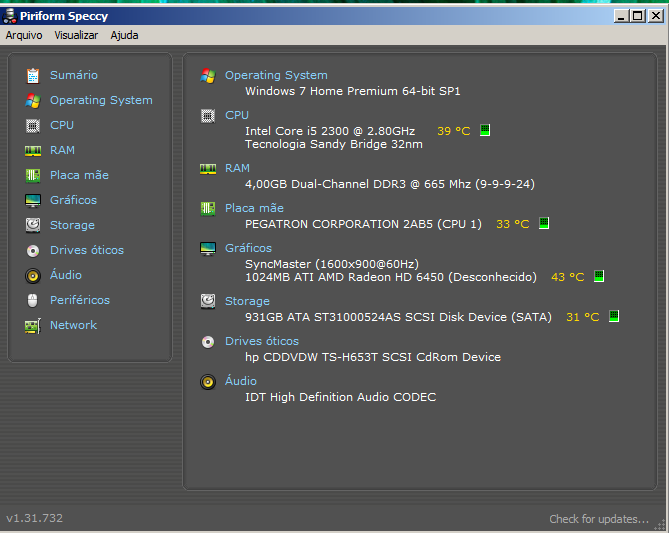Click the Speccy app icon in title bar
Screen dimensions: 669x533
pyautogui.click(x=9, y=16)
